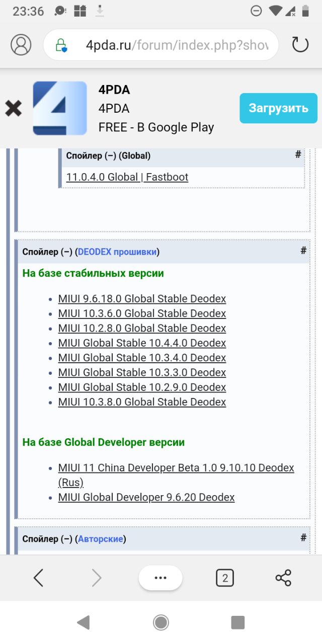Tap the secure lock shield icon
The height and width of the screenshot is (644, 322).
click(x=61, y=45)
